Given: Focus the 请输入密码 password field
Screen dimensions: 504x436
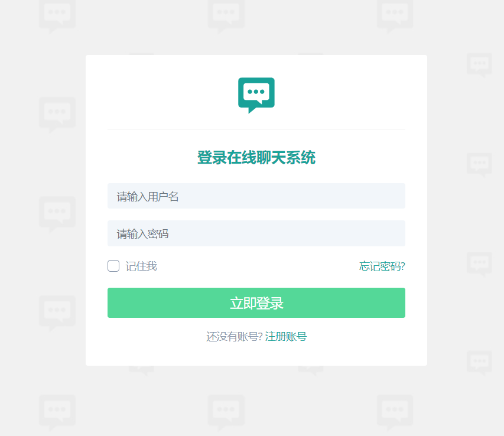Looking at the screenshot, I should 256,233.
